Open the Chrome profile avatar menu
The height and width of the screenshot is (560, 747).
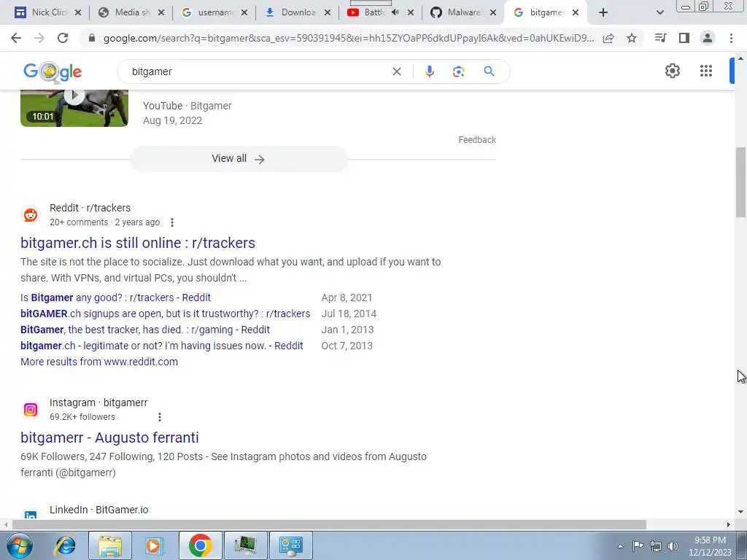pyautogui.click(x=708, y=38)
